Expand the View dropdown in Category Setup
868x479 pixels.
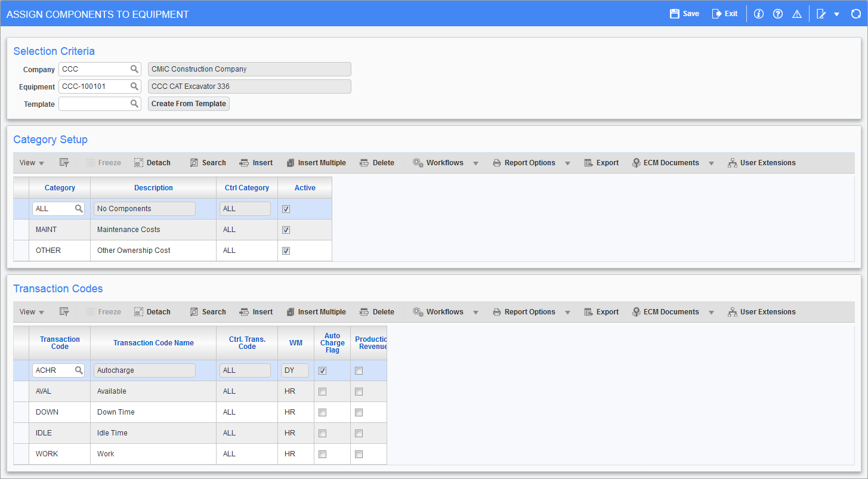coord(32,163)
